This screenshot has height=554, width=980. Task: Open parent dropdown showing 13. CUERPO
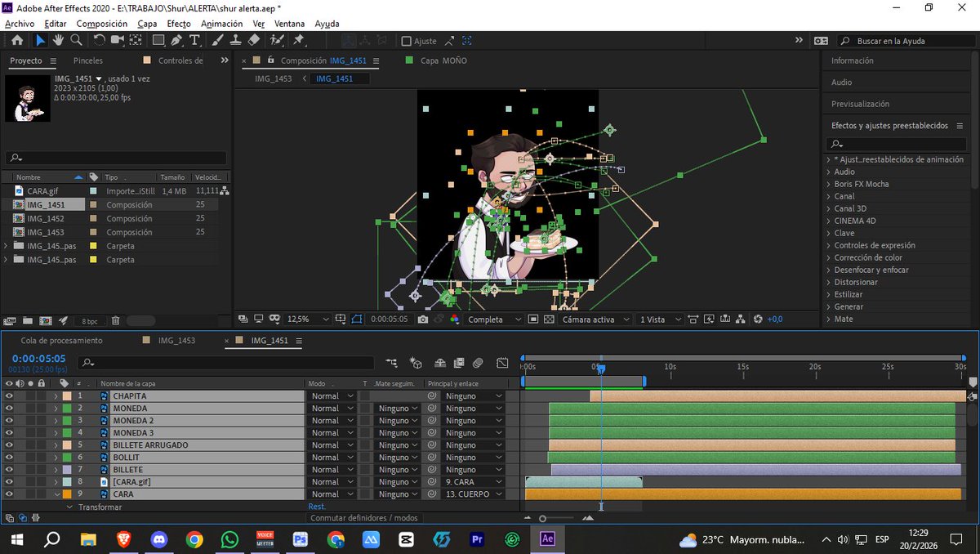[473, 494]
